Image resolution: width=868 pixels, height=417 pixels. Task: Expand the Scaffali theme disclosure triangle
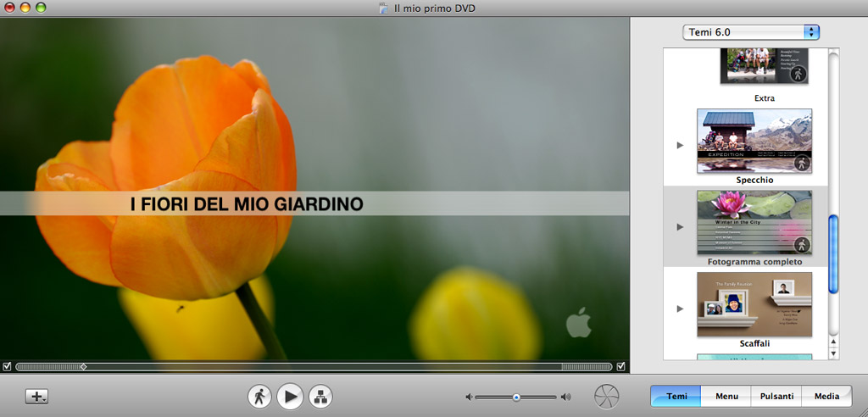point(680,309)
